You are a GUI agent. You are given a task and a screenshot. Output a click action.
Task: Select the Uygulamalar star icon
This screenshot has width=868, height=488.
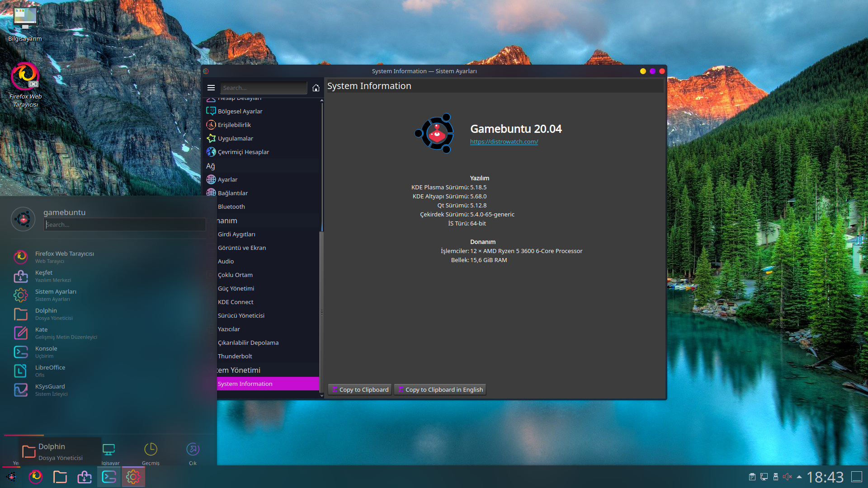click(x=211, y=138)
